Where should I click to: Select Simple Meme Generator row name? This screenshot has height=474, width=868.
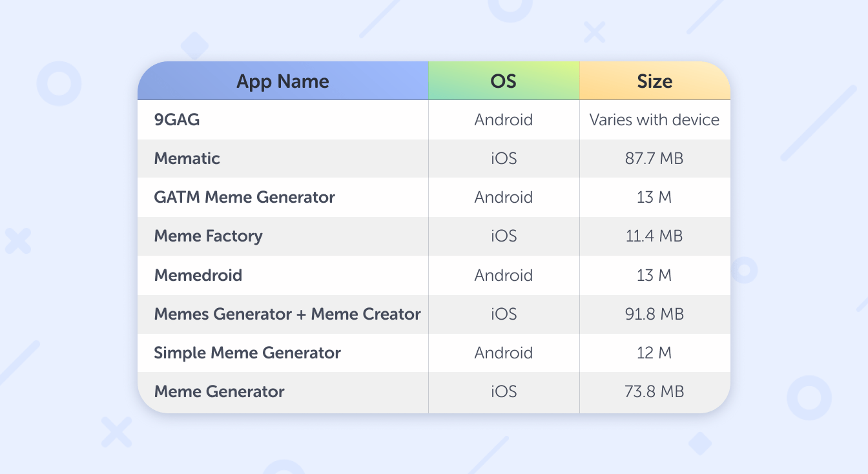tap(247, 353)
